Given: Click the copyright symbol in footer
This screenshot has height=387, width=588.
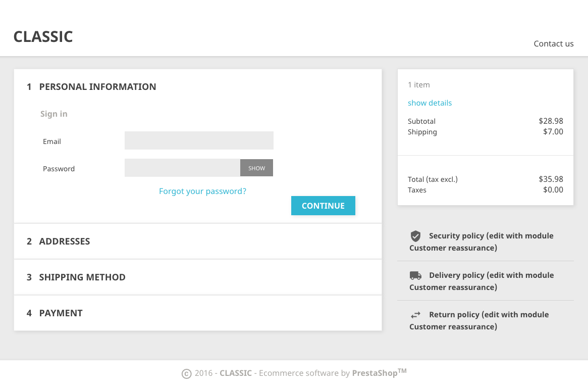Looking at the screenshot, I should [x=186, y=374].
